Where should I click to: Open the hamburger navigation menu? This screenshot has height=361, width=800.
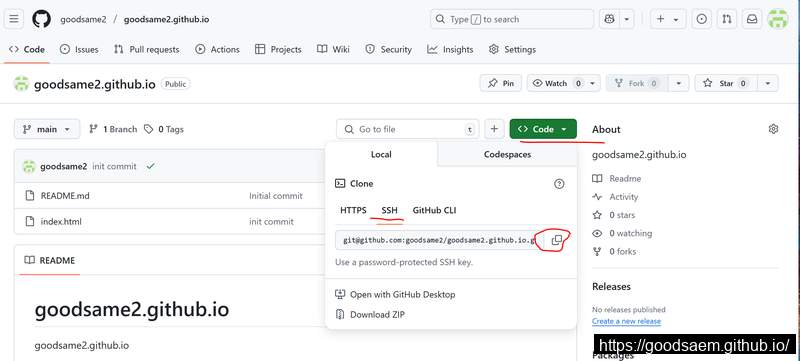click(14, 19)
